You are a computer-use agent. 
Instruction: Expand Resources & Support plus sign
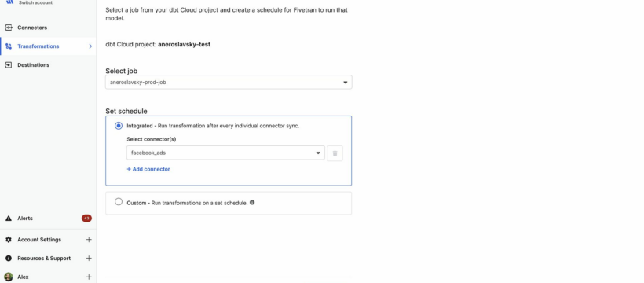pos(89,259)
